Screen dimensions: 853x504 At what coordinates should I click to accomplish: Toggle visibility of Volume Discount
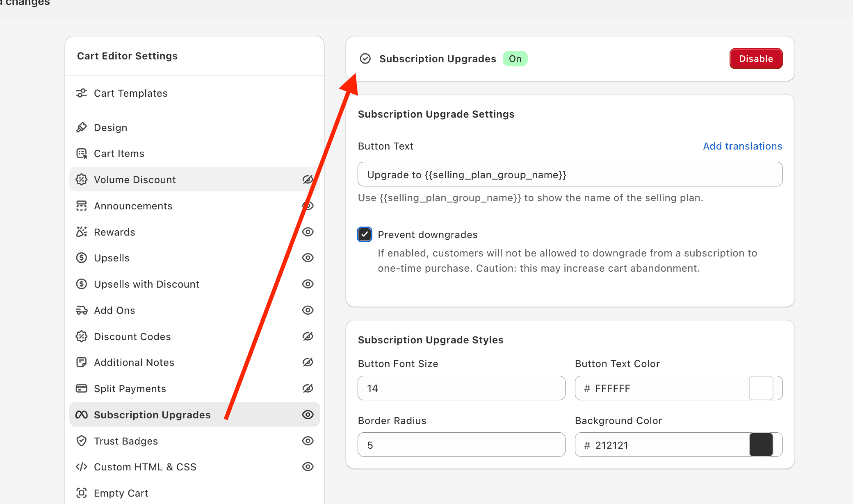pos(308,179)
